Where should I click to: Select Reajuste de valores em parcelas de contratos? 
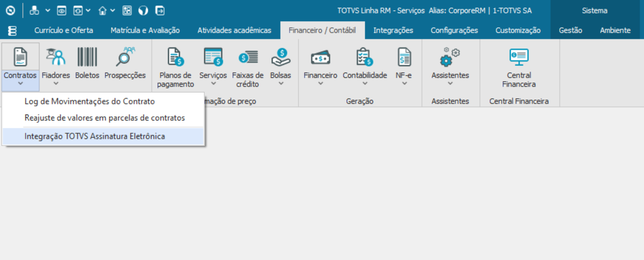(103, 118)
